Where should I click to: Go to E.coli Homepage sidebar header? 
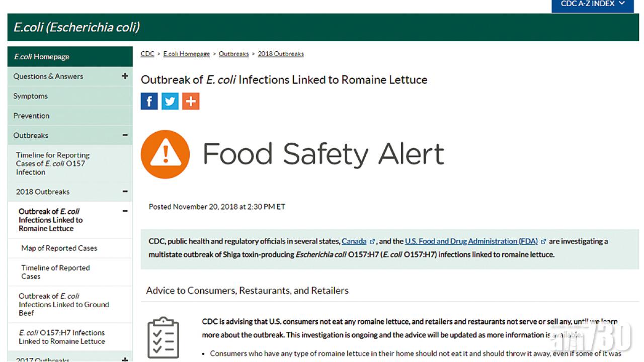42,57
